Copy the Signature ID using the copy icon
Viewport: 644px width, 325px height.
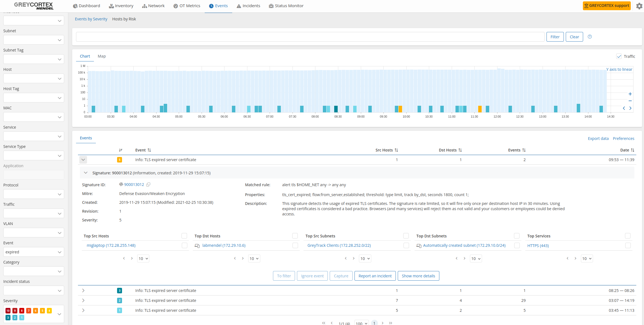click(148, 184)
